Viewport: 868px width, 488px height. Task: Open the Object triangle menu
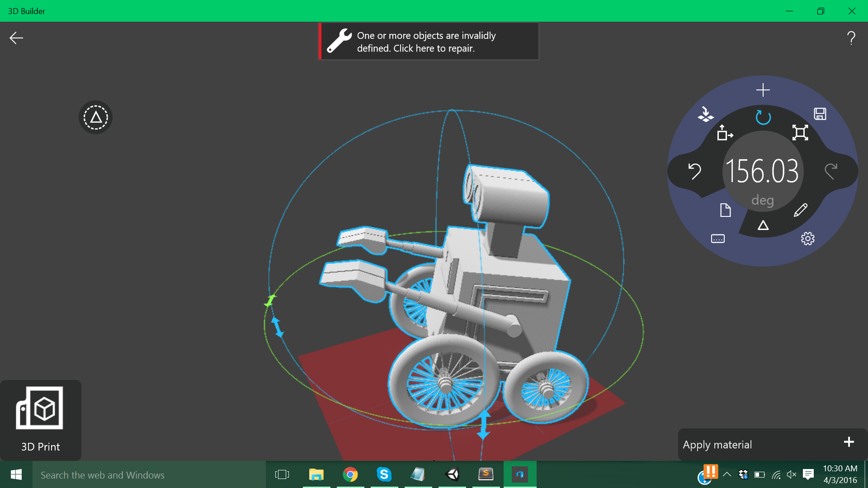pyautogui.click(x=763, y=225)
